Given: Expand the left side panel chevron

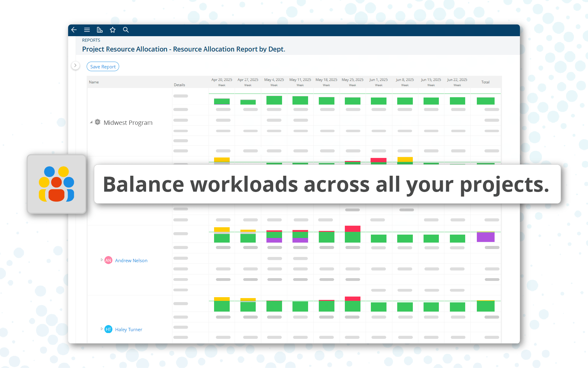Looking at the screenshot, I should point(75,66).
